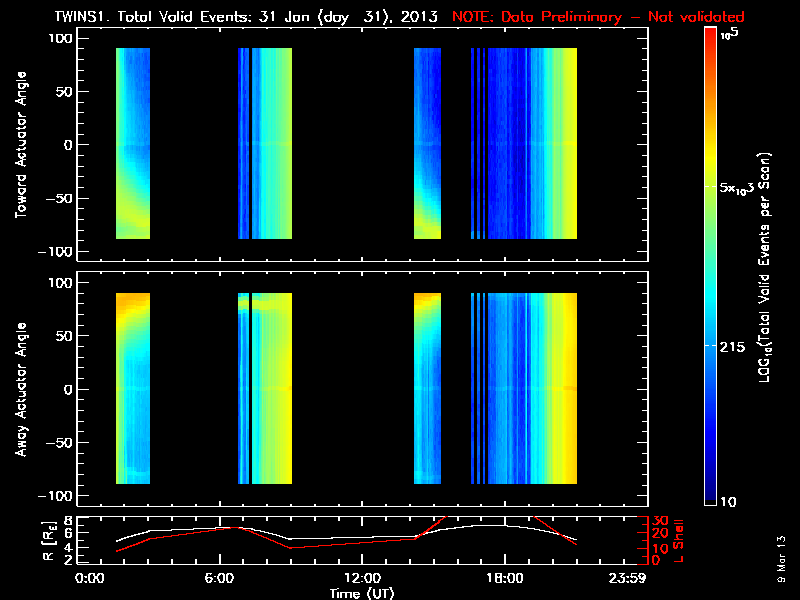Click the 0:00 time tick label
The height and width of the screenshot is (600, 800).
(x=89, y=578)
